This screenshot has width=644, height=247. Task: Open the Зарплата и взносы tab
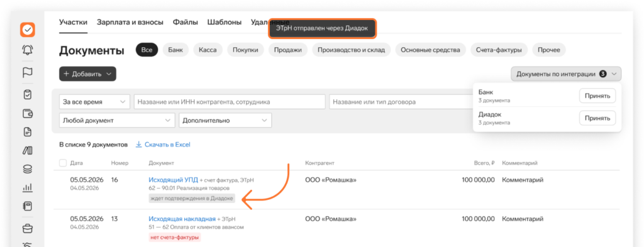pos(130,22)
